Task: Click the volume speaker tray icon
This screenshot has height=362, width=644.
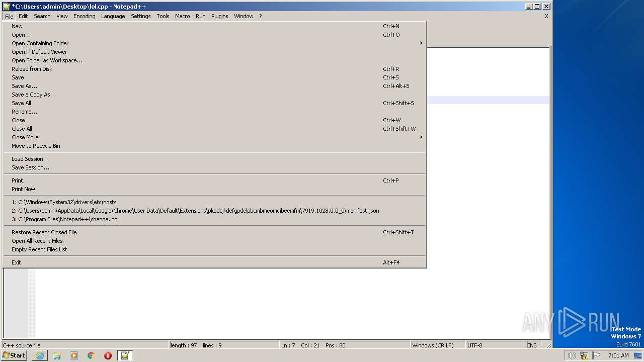Action: [572, 355]
